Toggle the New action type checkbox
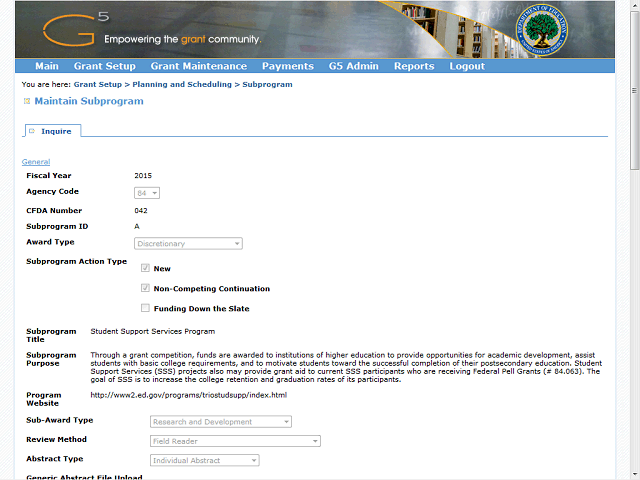The width and height of the screenshot is (640, 480). click(x=145, y=268)
